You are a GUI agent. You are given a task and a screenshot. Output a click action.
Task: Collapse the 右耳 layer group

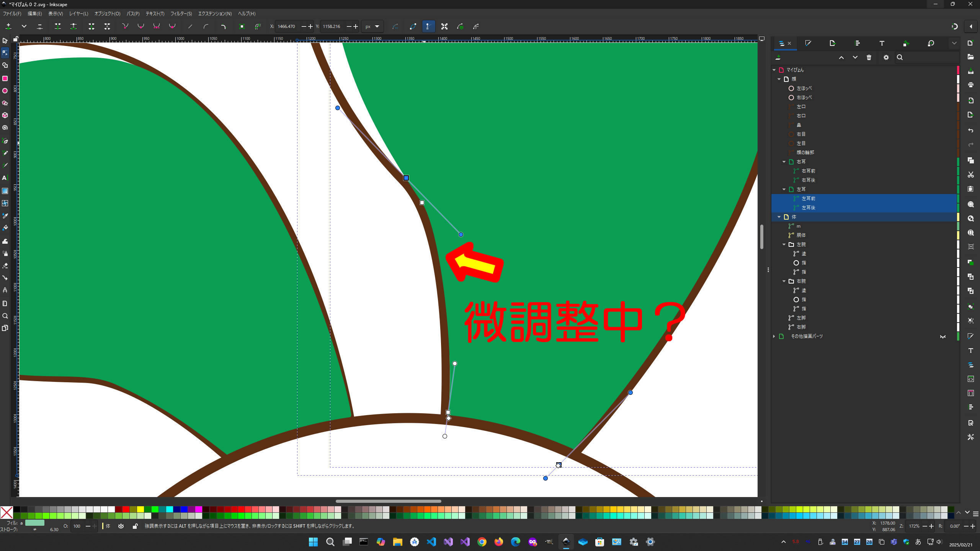[784, 162]
